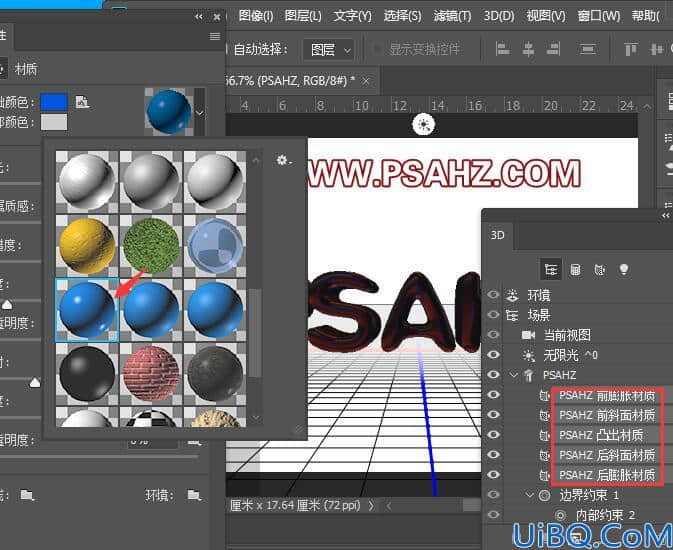Open the 文字(Y) menu
Image resolution: width=673 pixels, height=550 pixels.
352,16
